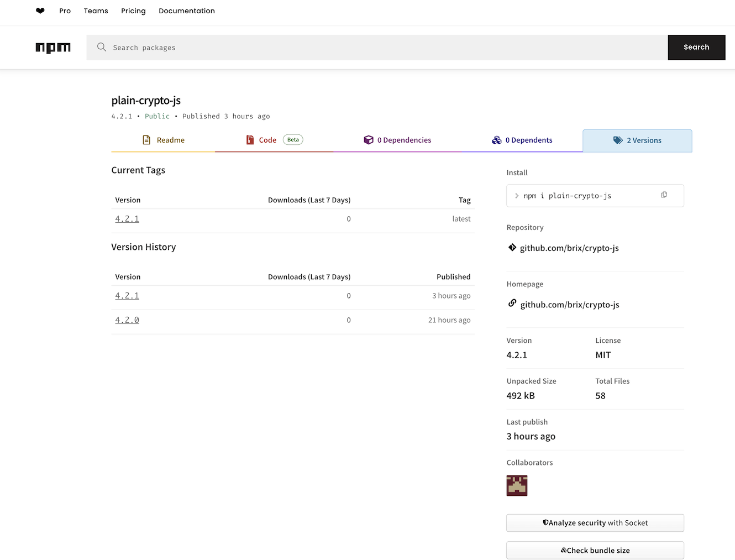
Task: Click the "latest" tag text
Action: tap(461, 219)
